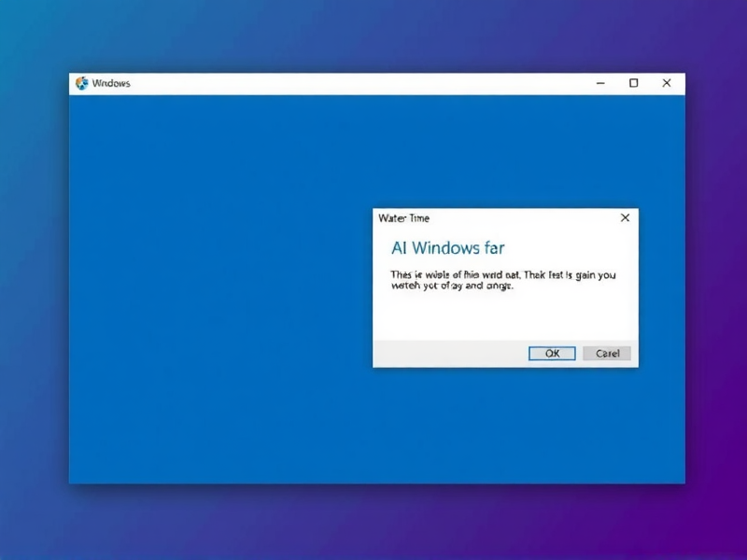Click the main window title bar
The height and width of the screenshot is (560, 747).
[x=373, y=83]
